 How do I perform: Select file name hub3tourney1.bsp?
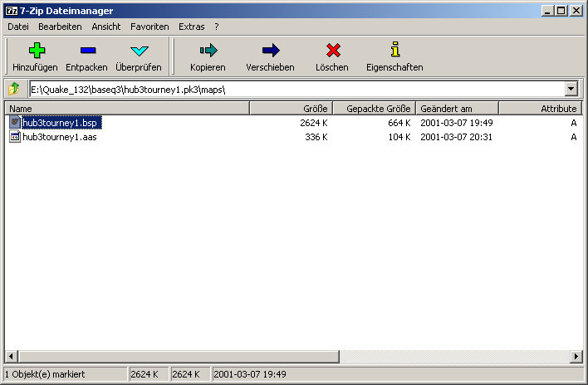click(x=61, y=123)
